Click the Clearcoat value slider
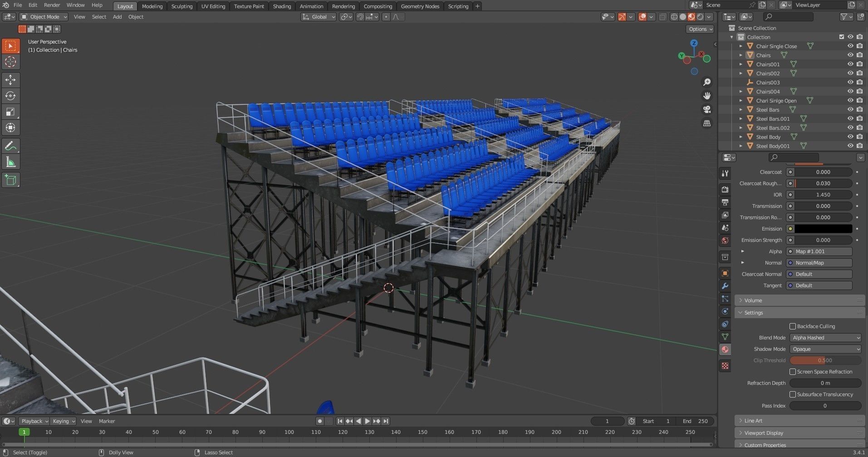868x457 pixels. point(823,172)
